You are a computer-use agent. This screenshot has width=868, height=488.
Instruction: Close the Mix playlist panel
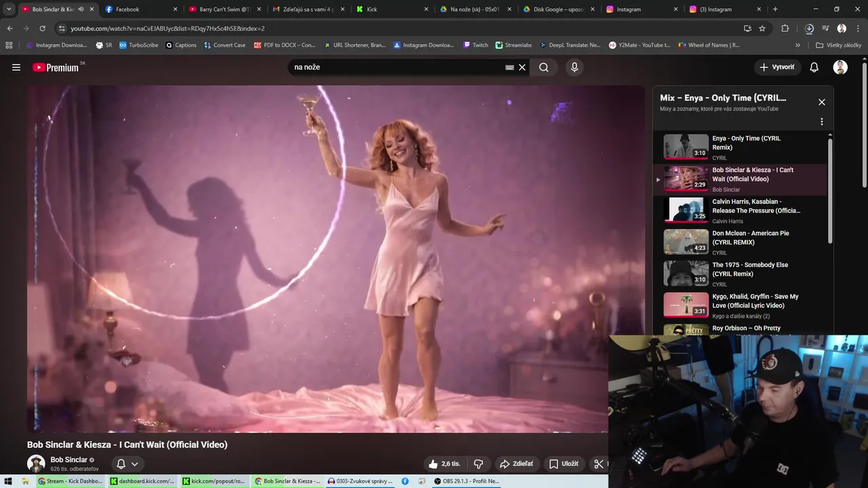[x=822, y=102]
